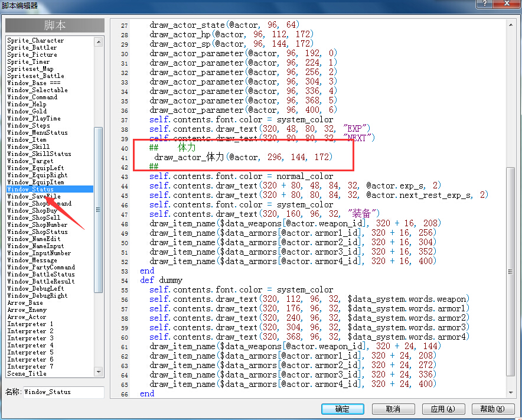
Task: Click the 应用(A) apply button
Action: click(x=443, y=409)
